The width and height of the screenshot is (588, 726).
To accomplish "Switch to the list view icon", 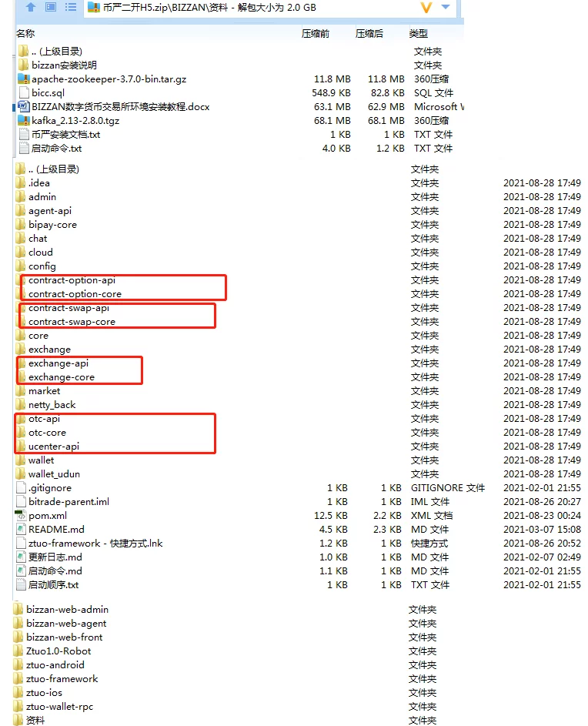I will [70, 7].
